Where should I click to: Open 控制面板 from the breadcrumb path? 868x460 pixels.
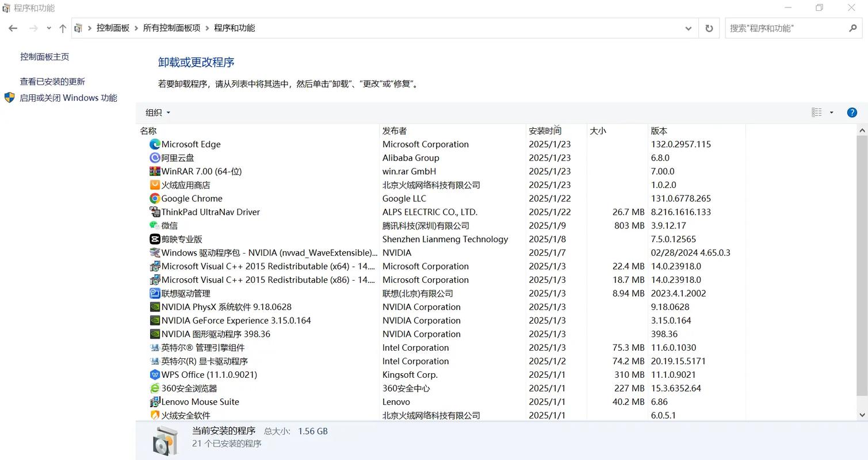pos(113,28)
